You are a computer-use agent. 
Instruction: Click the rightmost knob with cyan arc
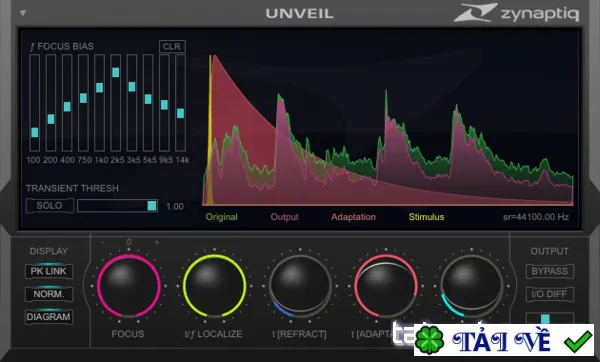click(x=471, y=286)
